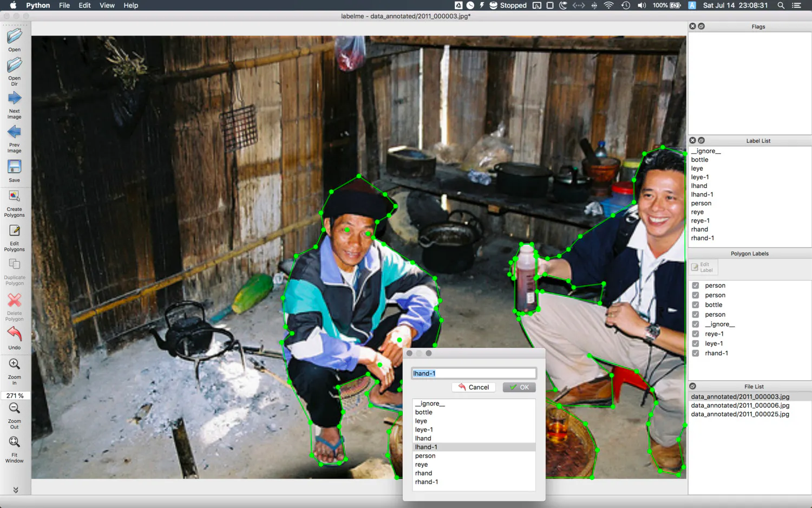Toggle the rhand-1 polygon checkbox
Image resolution: width=812 pixels, height=508 pixels.
(696, 353)
